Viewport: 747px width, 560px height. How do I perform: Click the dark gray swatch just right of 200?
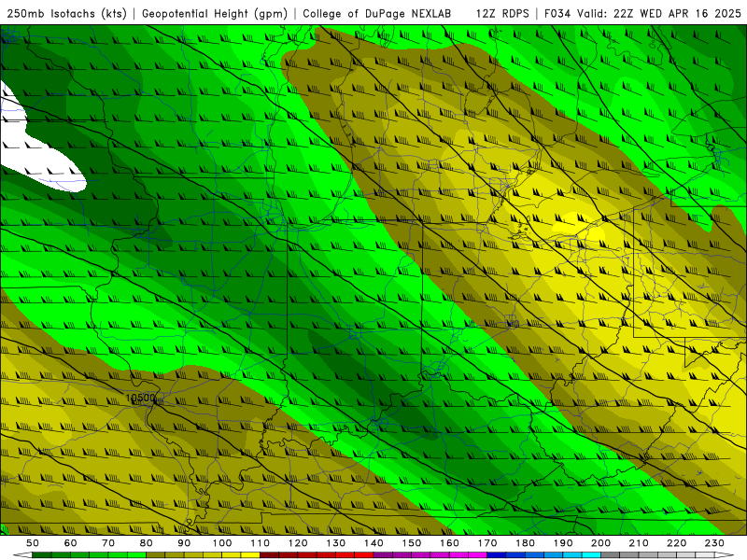point(611,555)
